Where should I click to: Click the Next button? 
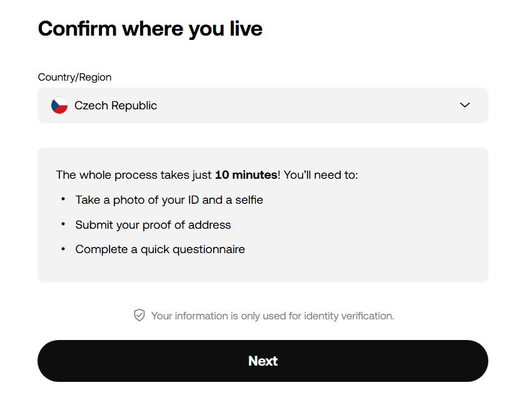pyautogui.click(x=263, y=361)
